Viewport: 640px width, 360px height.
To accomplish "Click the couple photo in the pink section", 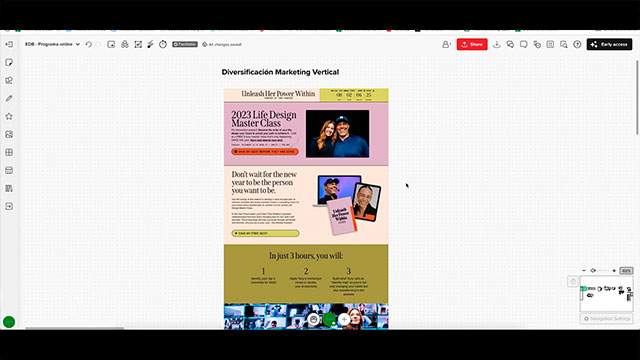I will pos(338,133).
